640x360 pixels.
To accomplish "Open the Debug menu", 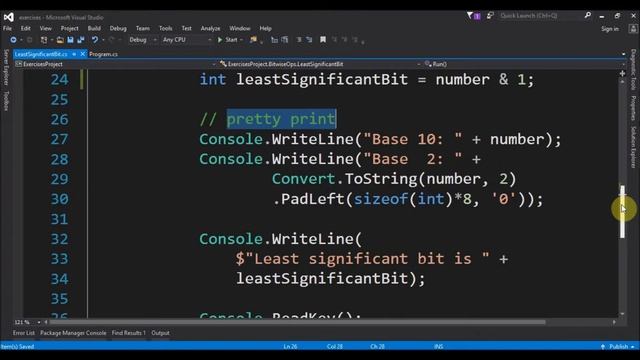I will [x=118, y=29].
